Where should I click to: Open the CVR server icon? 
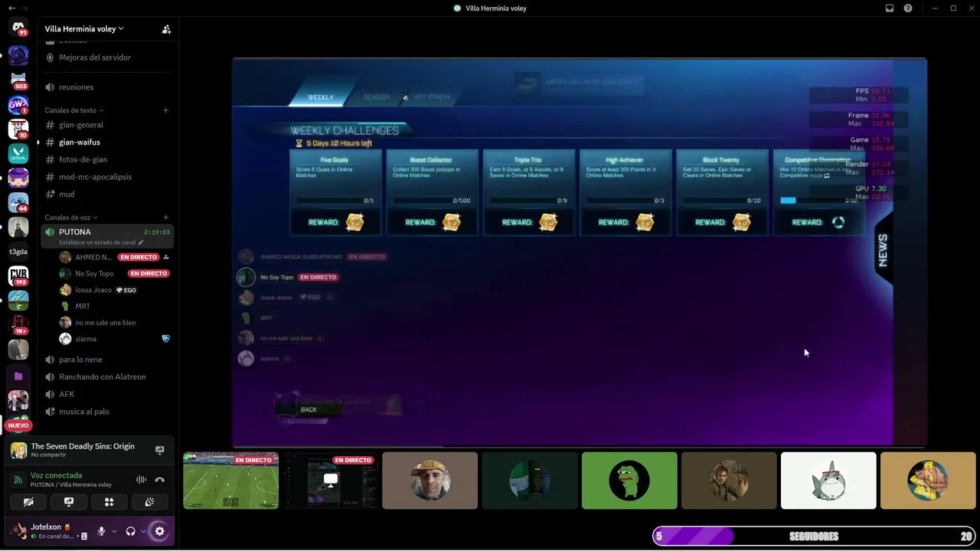coord(18,276)
